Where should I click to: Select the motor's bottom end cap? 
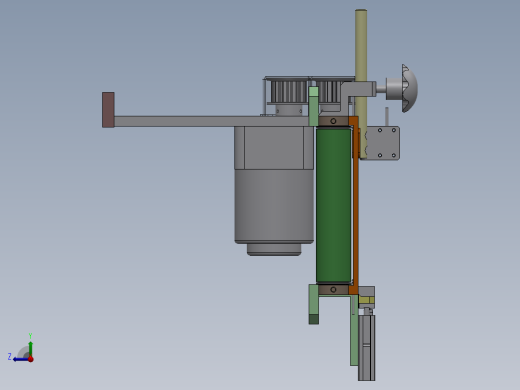[x=274, y=250]
